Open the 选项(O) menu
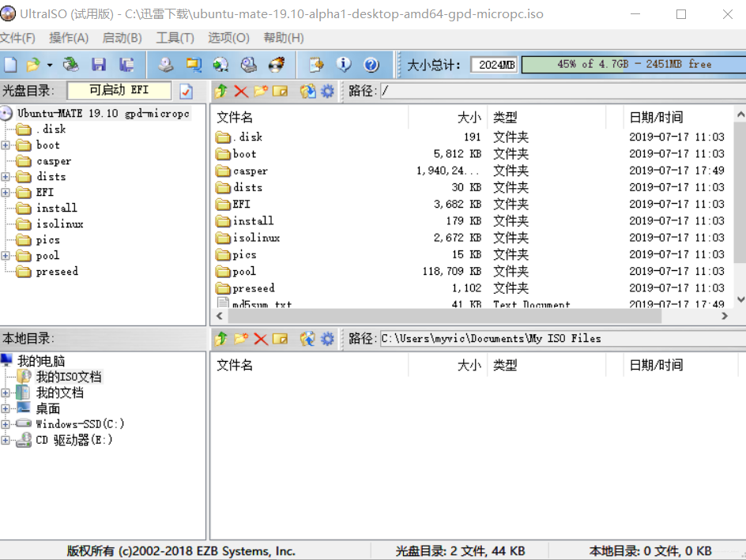746x560 pixels. click(228, 38)
